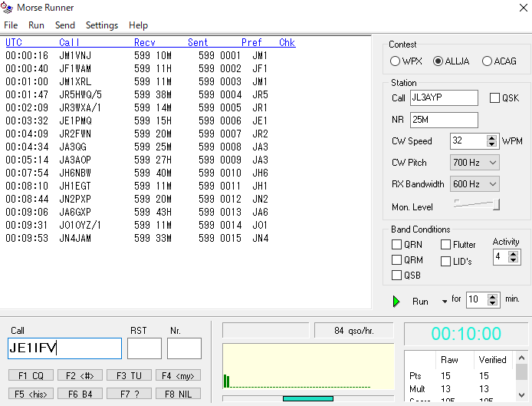Click the F1 CQ button
Screen dimensions: 532x406
[x=31, y=375]
